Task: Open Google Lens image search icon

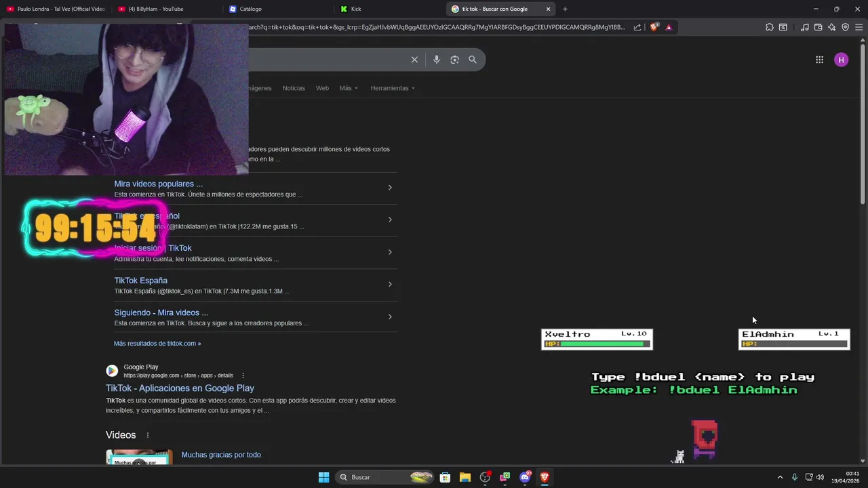Action: pos(454,60)
